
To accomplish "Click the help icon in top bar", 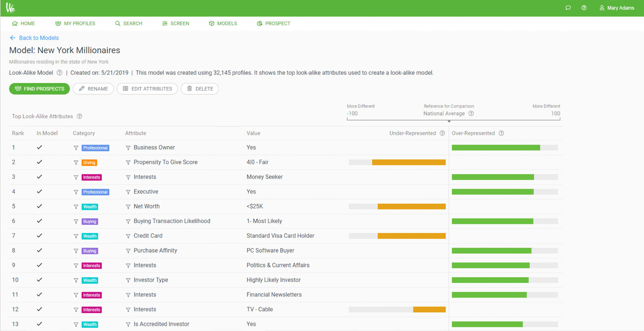I will click(x=584, y=8).
